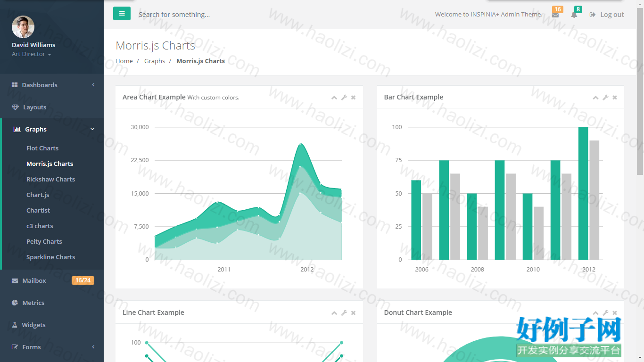This screenshot has width=644, height=362.
Task: Collapse the Area Chart Example panel
Action: [x=334, y=98]
